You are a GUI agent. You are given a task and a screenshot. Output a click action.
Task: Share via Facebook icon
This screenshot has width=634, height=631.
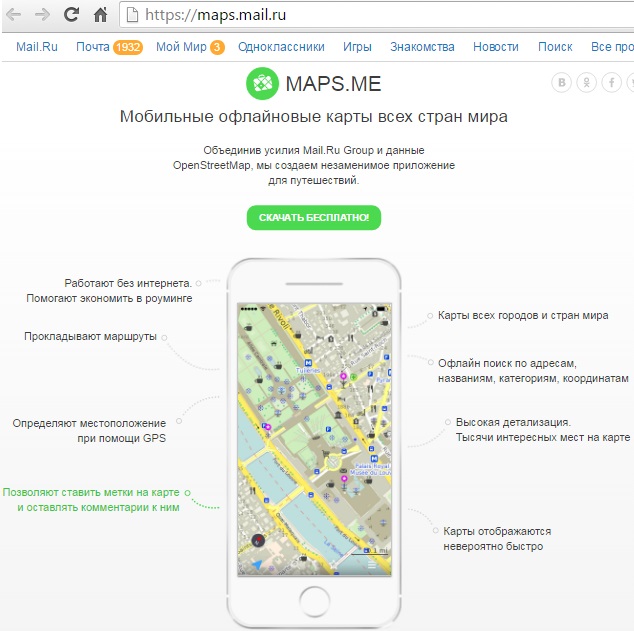click(611, 82)
